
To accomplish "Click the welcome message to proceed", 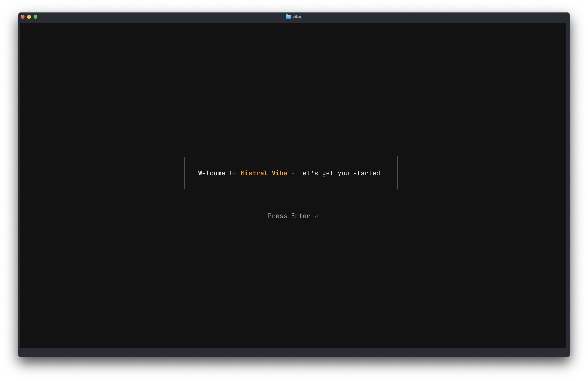I will click(x=291, y=173).
